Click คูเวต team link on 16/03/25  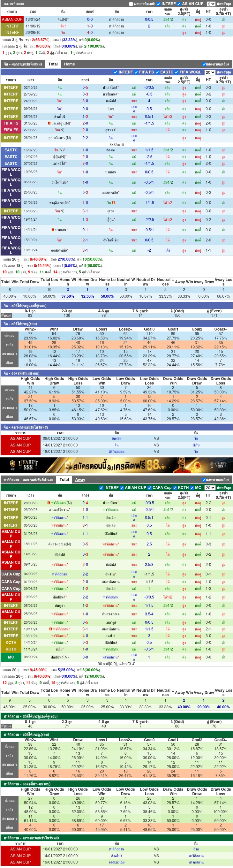(x=111, y=211)
